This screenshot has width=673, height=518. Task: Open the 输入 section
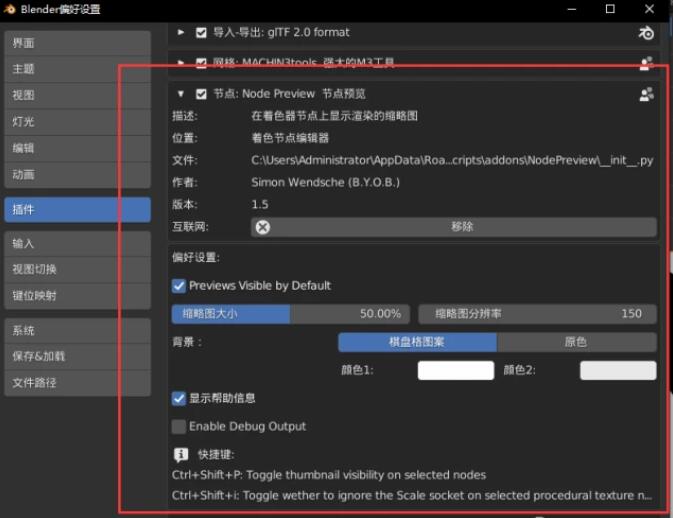[x=78, y=244]
